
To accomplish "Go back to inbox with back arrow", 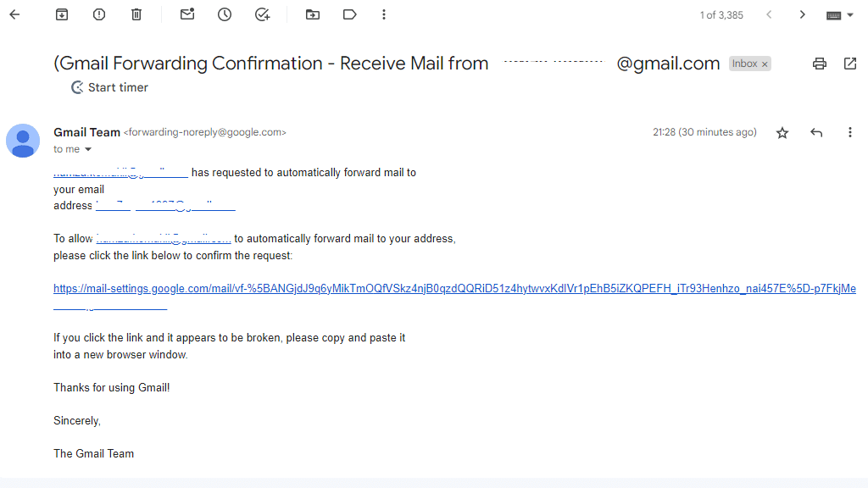I will (x=14, y=14).
